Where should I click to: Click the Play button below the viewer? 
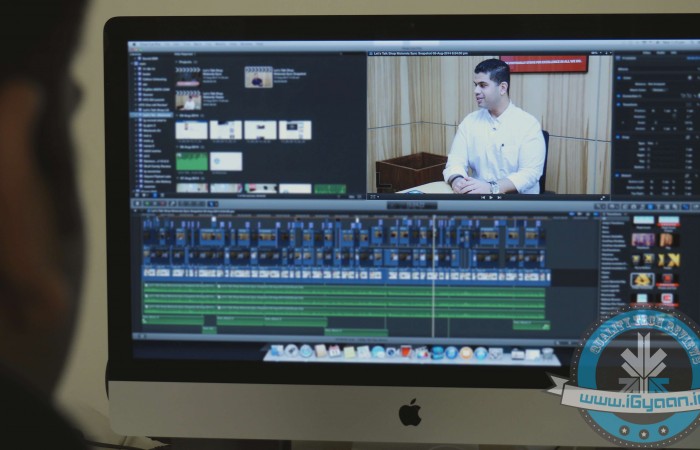click(x=491, y=197)
